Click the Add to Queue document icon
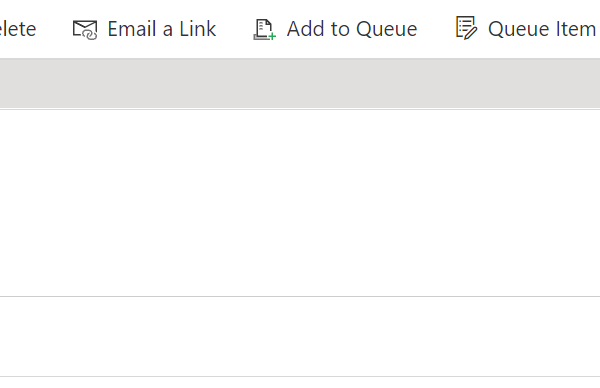Screen dimensions: 600x388 pyautogui.click(x=264, y=29)
